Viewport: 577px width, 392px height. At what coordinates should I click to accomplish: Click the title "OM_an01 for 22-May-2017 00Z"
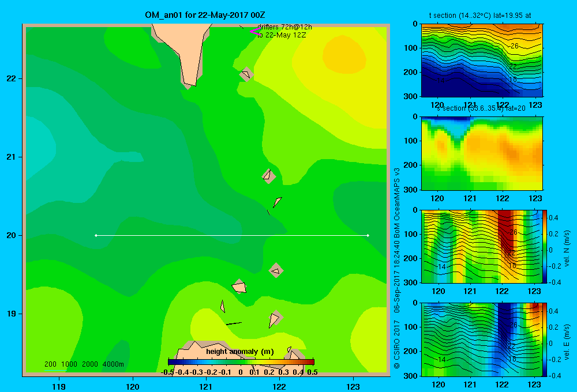coord(205,15)
